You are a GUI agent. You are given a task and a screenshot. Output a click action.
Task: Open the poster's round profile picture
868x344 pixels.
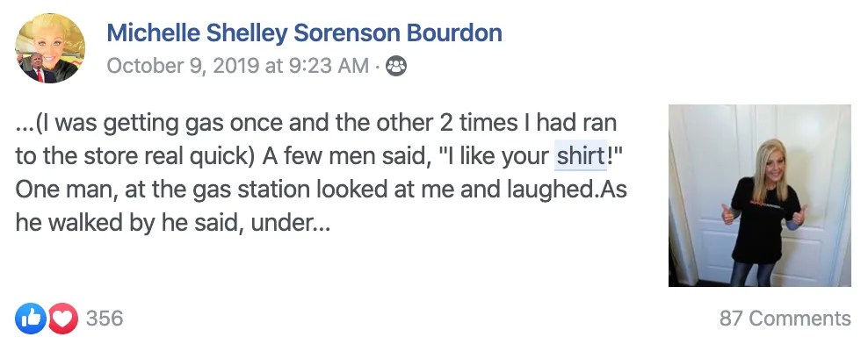50,48
